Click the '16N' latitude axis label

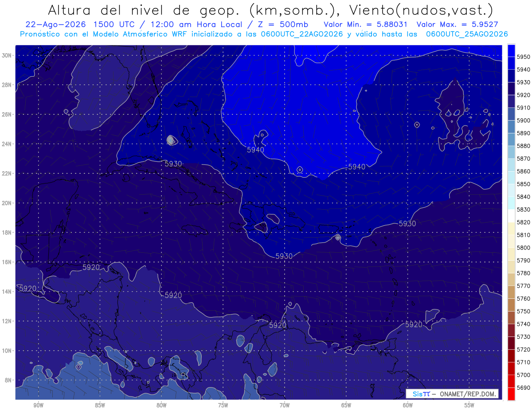pyautogui.click(x=6, y=262)
